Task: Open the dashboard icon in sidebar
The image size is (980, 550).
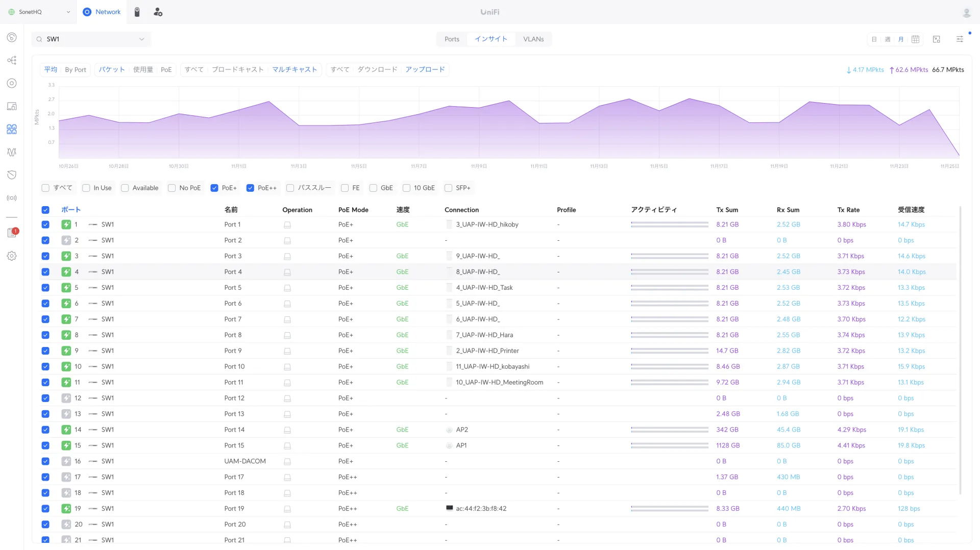Action: click(x=12, y=37)
